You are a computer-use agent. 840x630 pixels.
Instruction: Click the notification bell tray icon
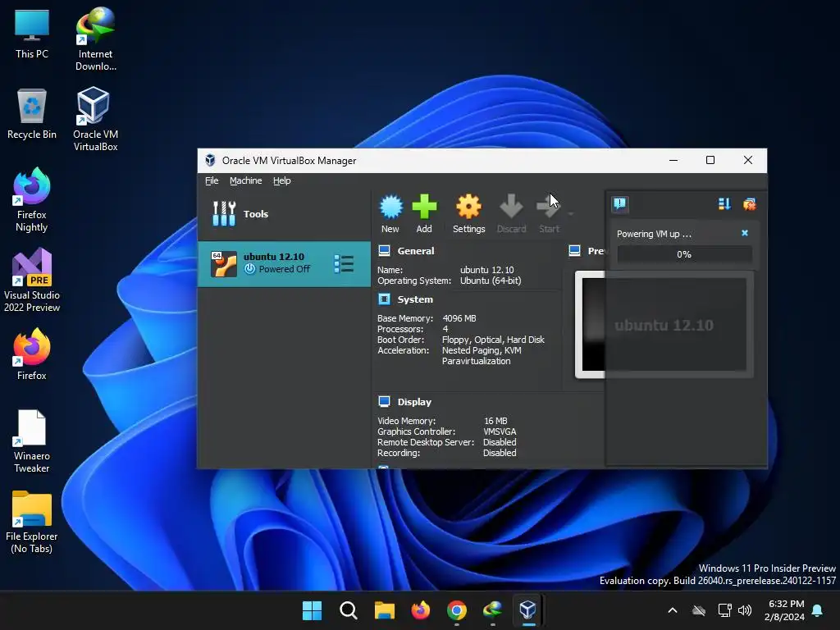pos(818,610)
